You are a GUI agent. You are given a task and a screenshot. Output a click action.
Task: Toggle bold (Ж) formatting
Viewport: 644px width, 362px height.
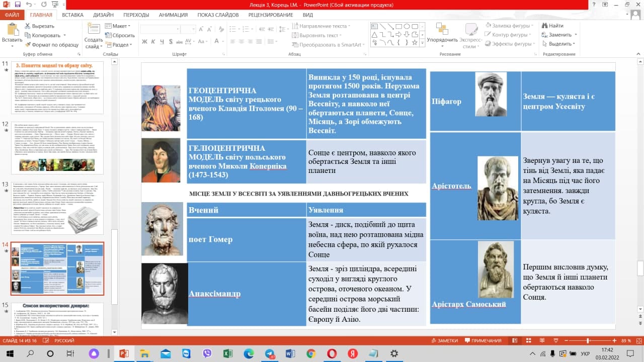pos(145,42)
